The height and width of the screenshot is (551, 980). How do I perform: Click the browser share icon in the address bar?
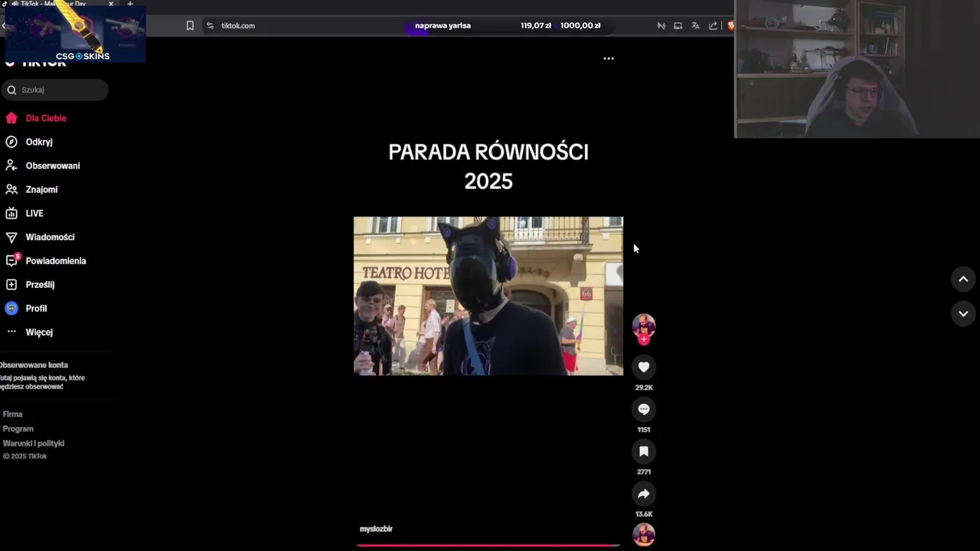click(713, 25)
